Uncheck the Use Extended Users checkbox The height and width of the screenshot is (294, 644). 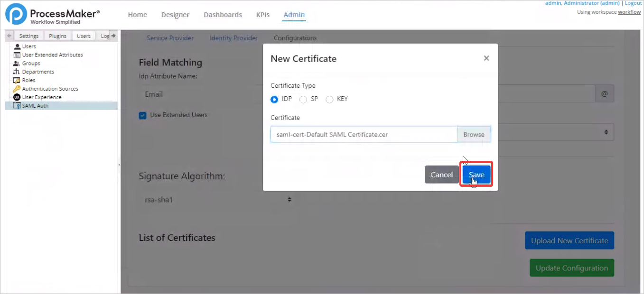click(142, 115)
